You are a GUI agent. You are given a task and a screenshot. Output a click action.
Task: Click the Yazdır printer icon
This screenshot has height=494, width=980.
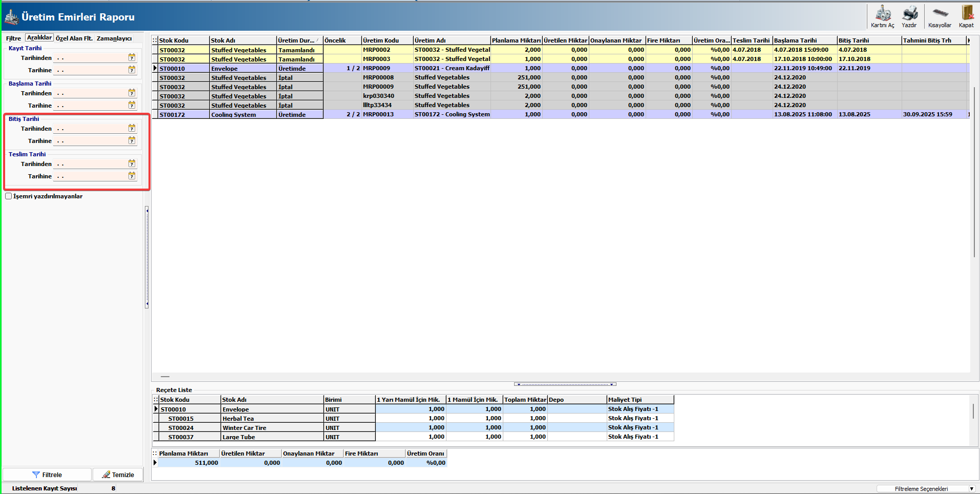pyautogui.click(x=909, y=15)
